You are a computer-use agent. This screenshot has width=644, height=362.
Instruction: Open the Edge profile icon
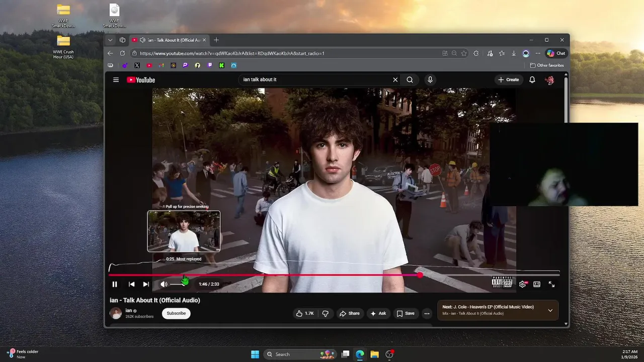pyautogui.click(x=526, y=53)
